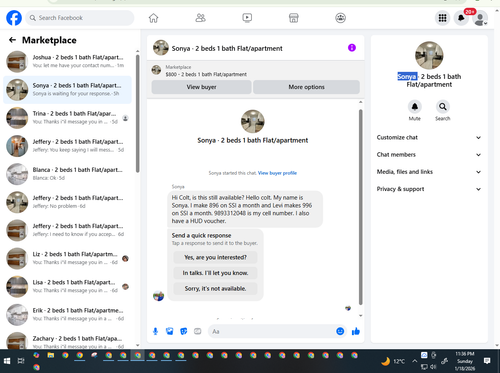Viewport: 500px width, 373px height.
Task: Click the 12°C weather widget
Action: click(x=393, y=361)
